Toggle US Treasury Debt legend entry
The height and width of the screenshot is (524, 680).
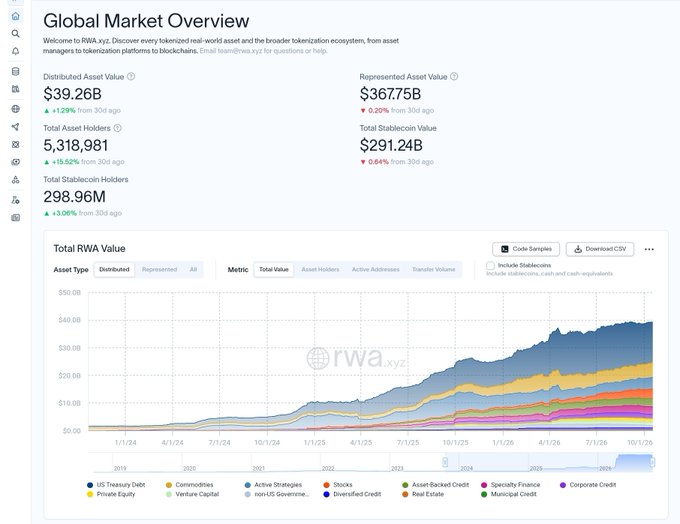click(116, 485)
